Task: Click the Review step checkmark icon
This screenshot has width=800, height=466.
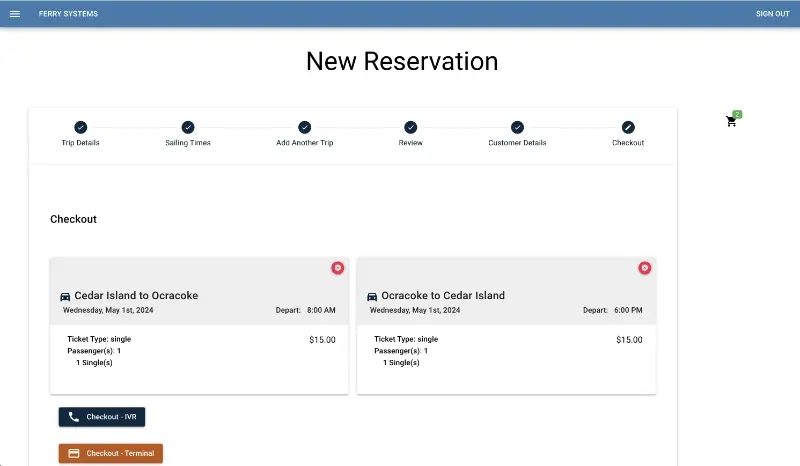Action: 411,127
